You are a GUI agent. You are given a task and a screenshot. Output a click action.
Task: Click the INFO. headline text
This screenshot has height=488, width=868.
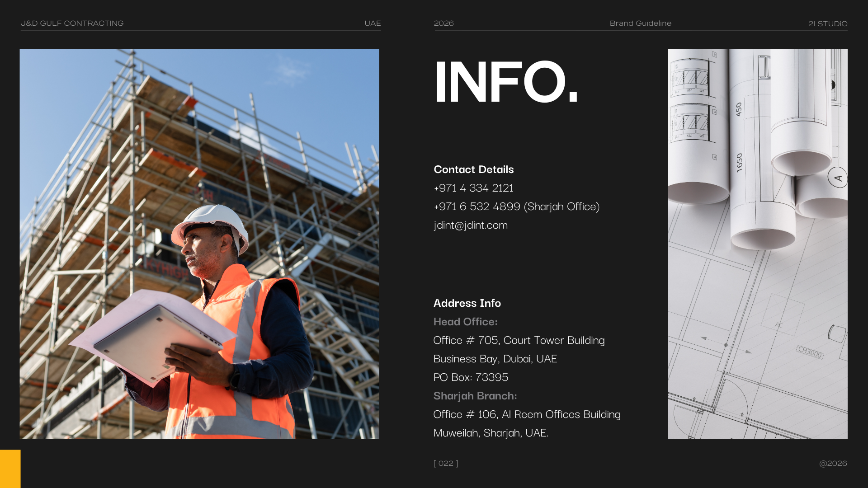pos(505,82)
